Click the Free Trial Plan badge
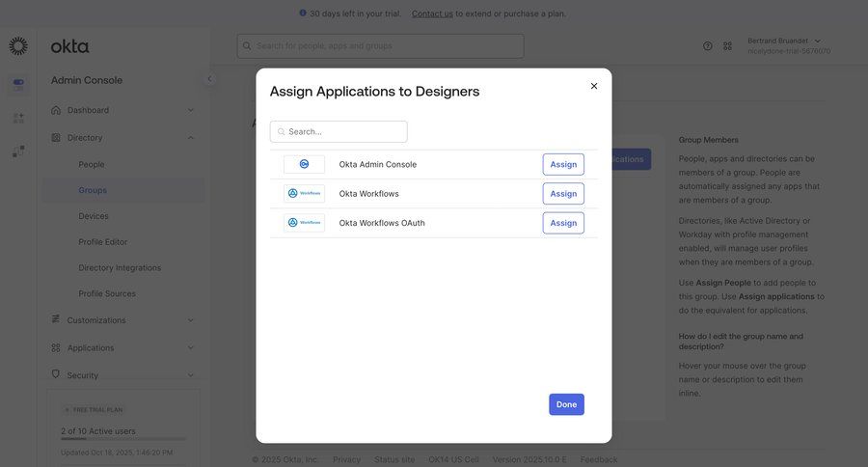This screenshot has height=467, width=868. click(94, 410)
